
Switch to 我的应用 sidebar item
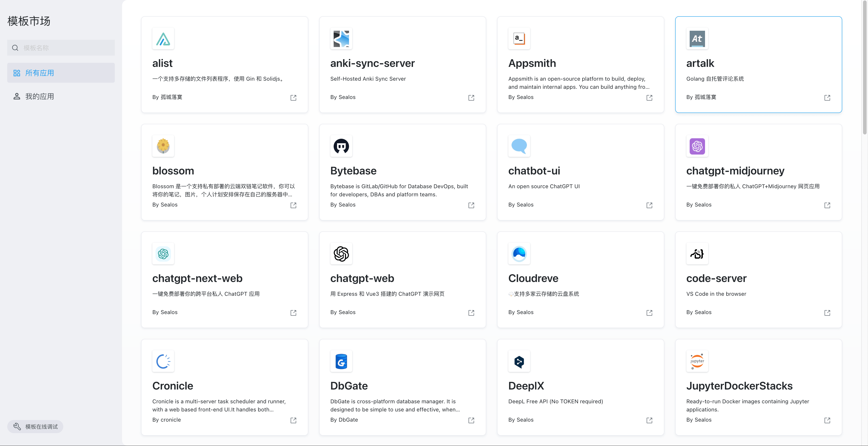(61, 96)
